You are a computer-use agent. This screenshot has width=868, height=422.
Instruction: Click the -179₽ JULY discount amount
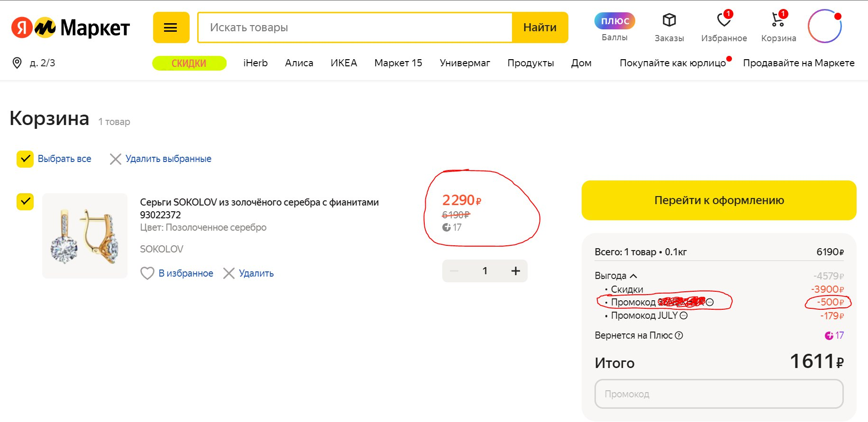[x=832, y=315]
